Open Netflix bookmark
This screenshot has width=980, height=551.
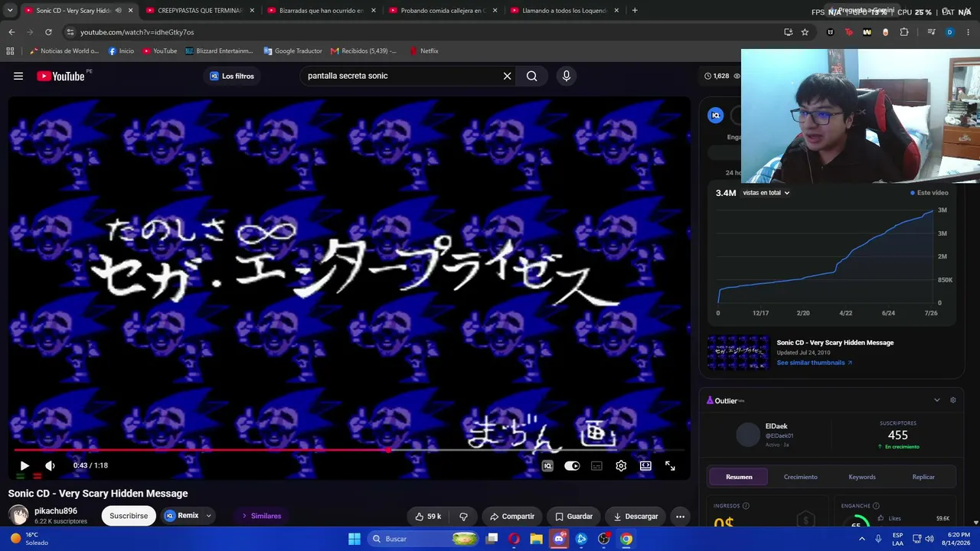pyautogui.click(x=424, y=51)
